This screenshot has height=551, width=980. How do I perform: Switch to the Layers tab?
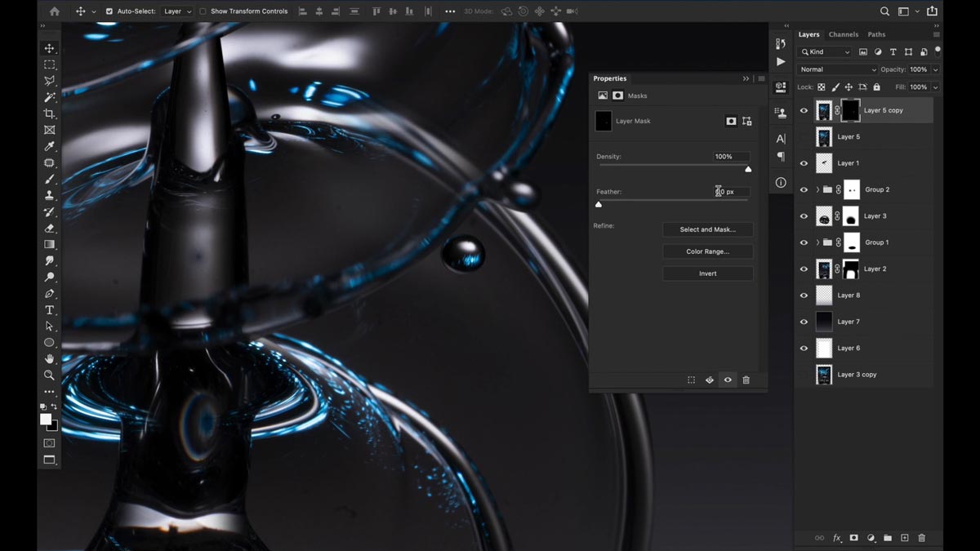click(x=808, y=34)
